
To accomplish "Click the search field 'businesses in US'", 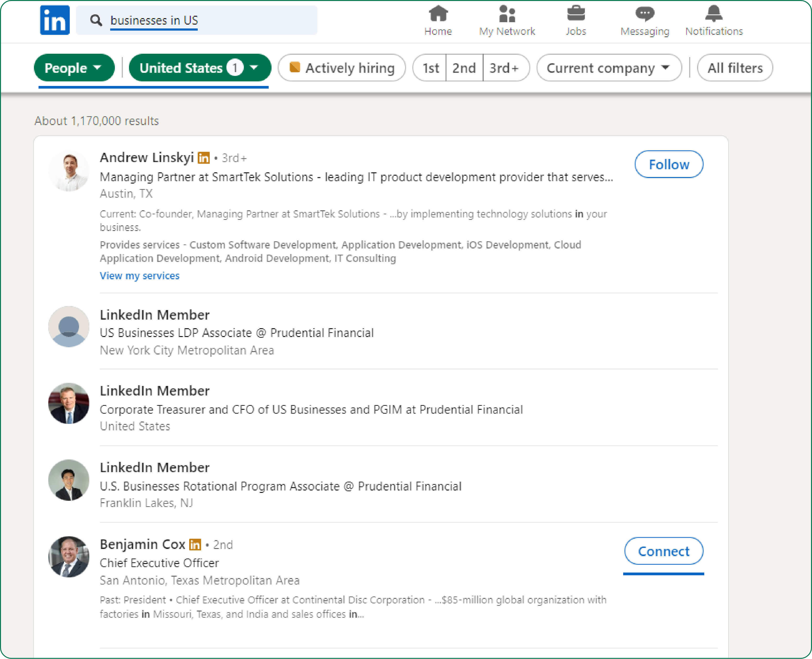I will tap(196, 20).
